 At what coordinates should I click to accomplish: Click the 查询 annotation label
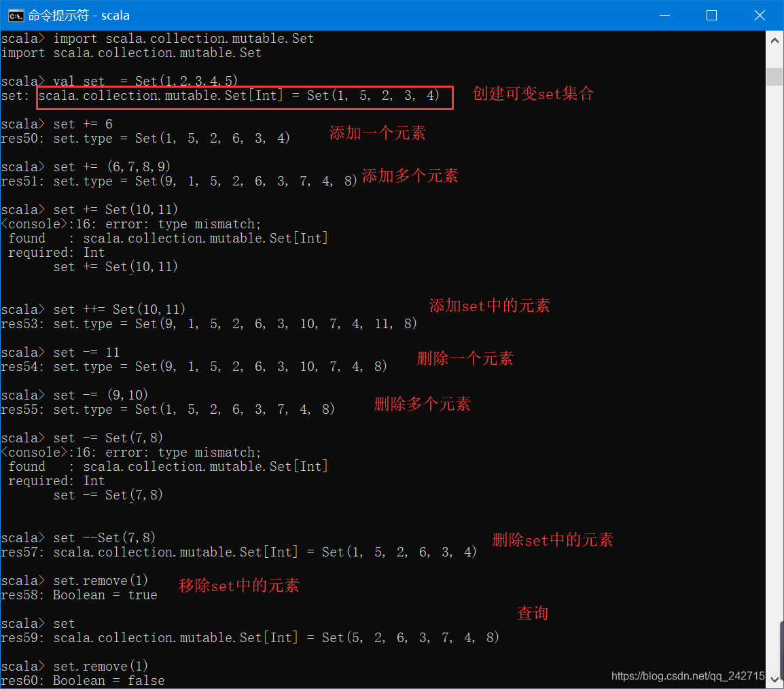(x=532, y=613)
